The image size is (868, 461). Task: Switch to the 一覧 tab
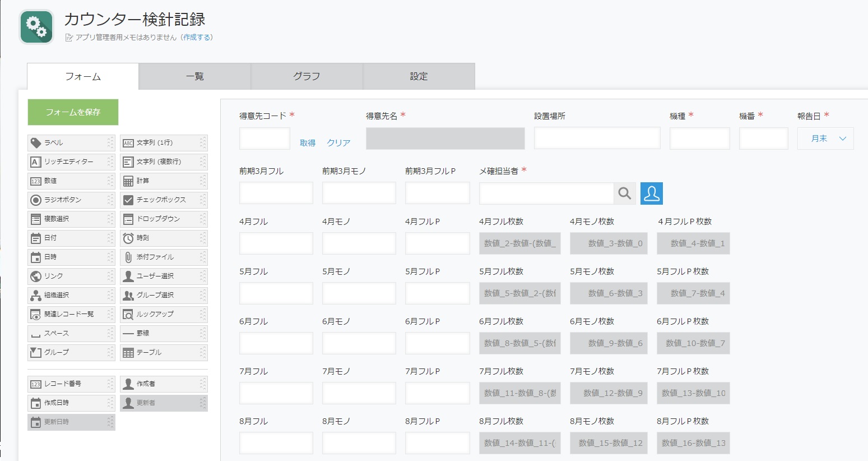pos(194,76)
